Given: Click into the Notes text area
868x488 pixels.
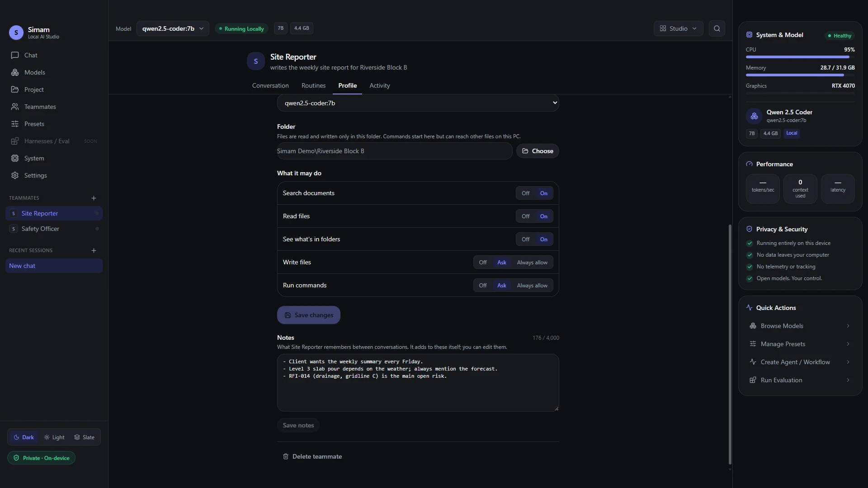Looking at the screenshot, I should pyautogui.click(x=418, y=383).
